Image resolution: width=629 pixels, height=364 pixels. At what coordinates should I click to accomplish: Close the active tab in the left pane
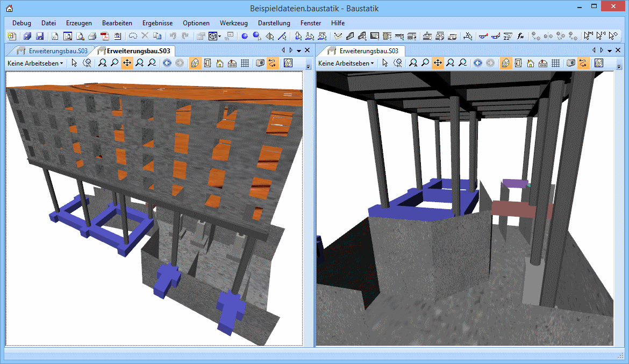click(308, 50)
